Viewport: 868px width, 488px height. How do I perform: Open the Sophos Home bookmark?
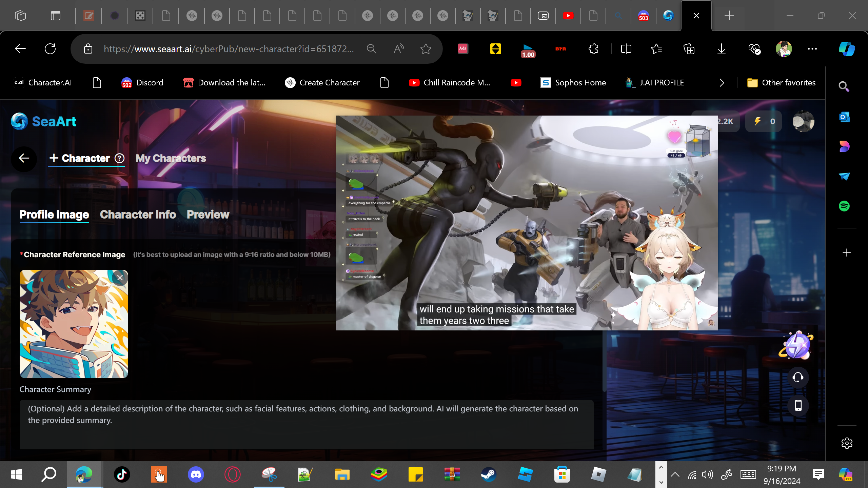coord(573,83)
